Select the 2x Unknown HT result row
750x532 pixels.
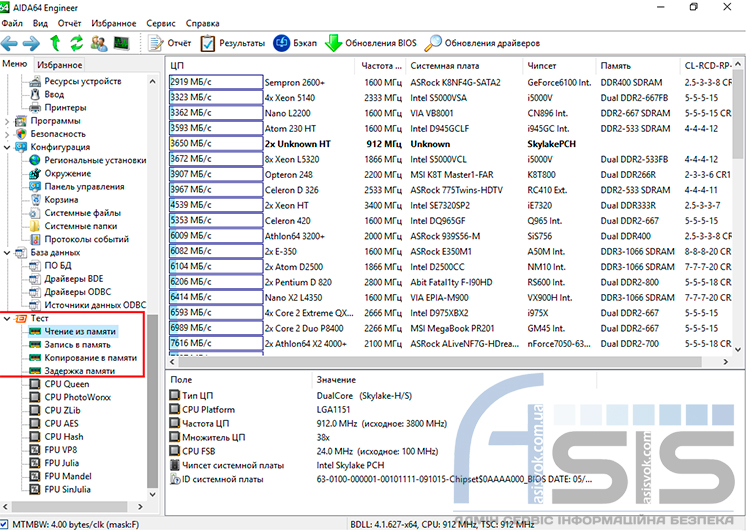click(450, 144)
